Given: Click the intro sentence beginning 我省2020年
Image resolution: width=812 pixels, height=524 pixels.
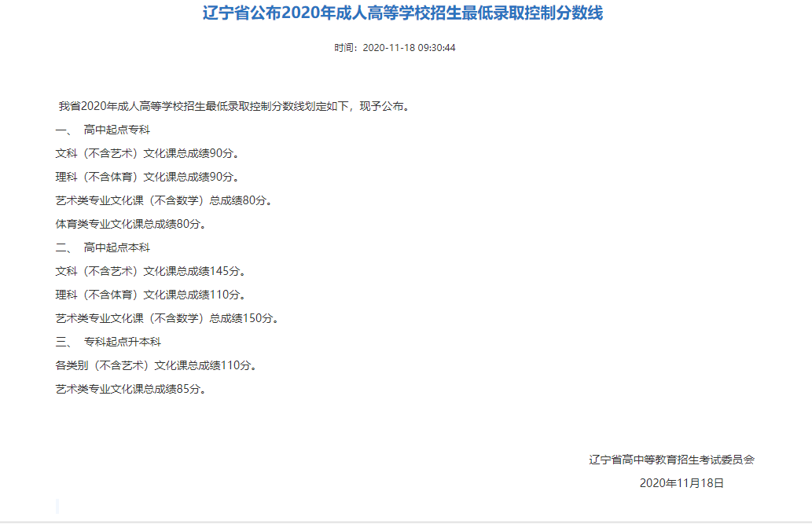Looking at the screenshot, I should [233, 106].
